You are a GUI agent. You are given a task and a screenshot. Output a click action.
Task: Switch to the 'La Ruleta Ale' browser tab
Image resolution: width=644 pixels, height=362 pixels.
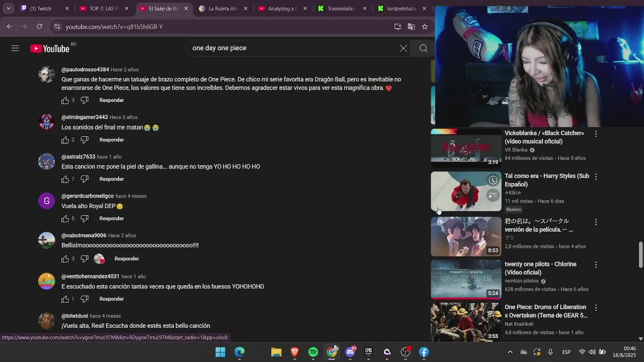(x=223, y=9)
